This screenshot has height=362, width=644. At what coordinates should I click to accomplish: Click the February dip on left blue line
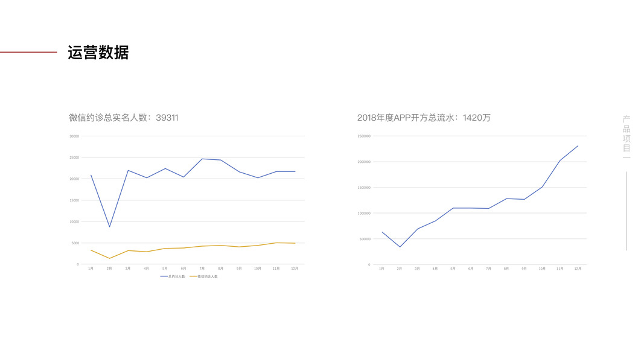109,227
